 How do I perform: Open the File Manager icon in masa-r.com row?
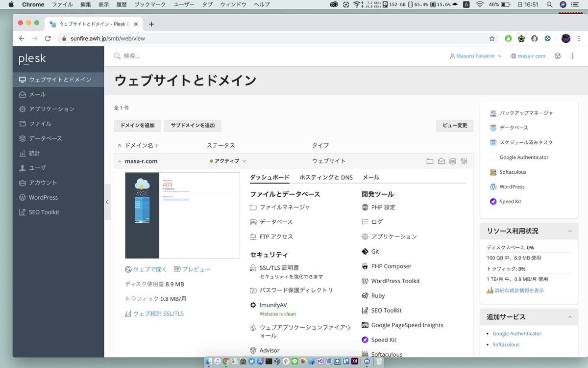pos(430,161)
